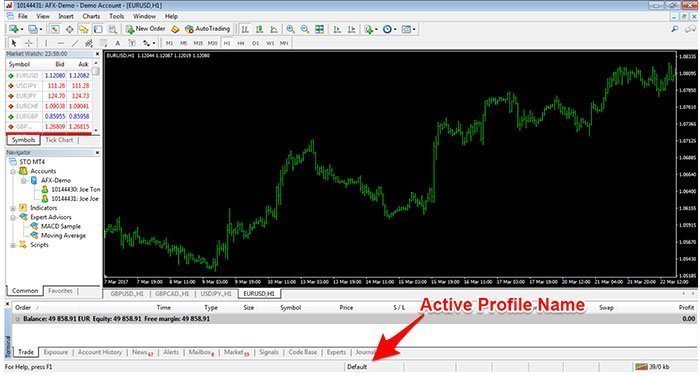This screenshot has height=376, width=700.
Task: Open the Periods clock dropdown
Action: pos(395,29)
